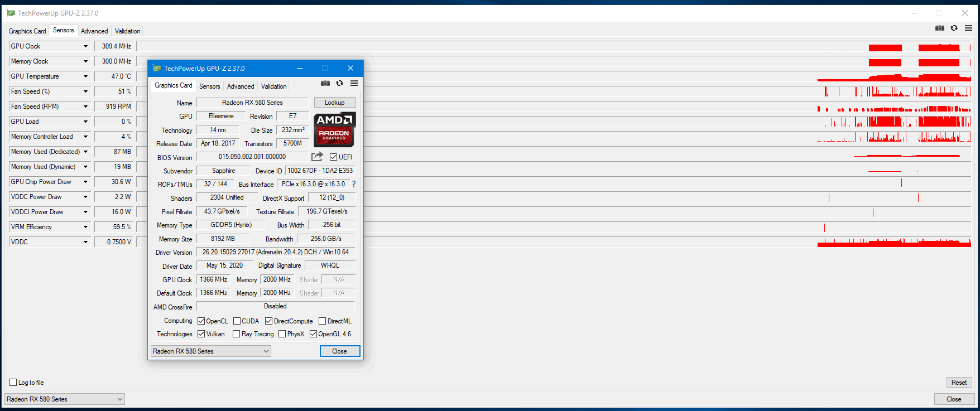This screenshot has width=980, height=411.
Task: Toggle PhysX checkbox
Action: 282,334
